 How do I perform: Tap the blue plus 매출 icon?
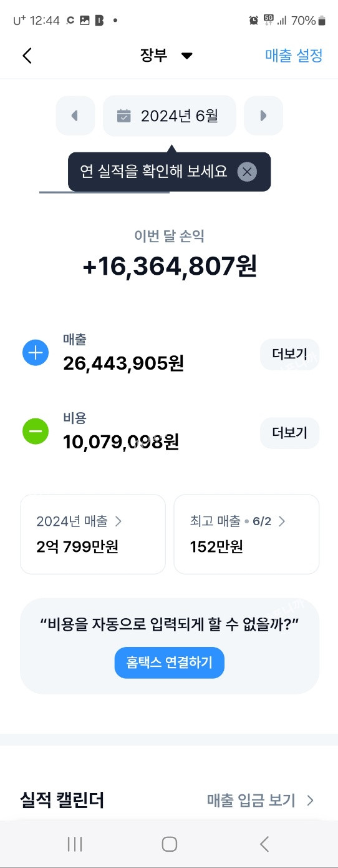(36, 353)
